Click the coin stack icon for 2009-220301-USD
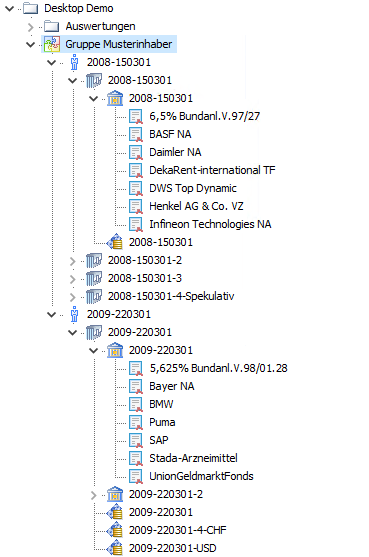 coord(115,548)
